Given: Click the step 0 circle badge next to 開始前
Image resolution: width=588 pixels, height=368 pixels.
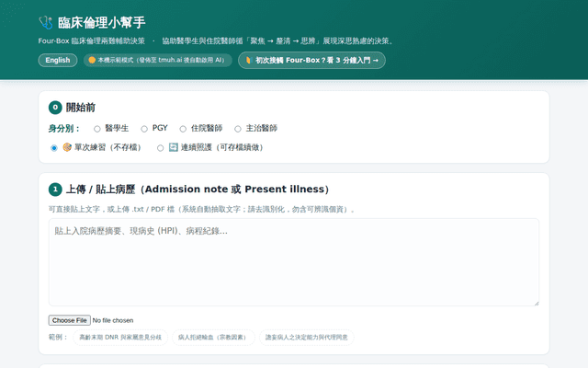Looking at the screenshot, I should [55, 108].
